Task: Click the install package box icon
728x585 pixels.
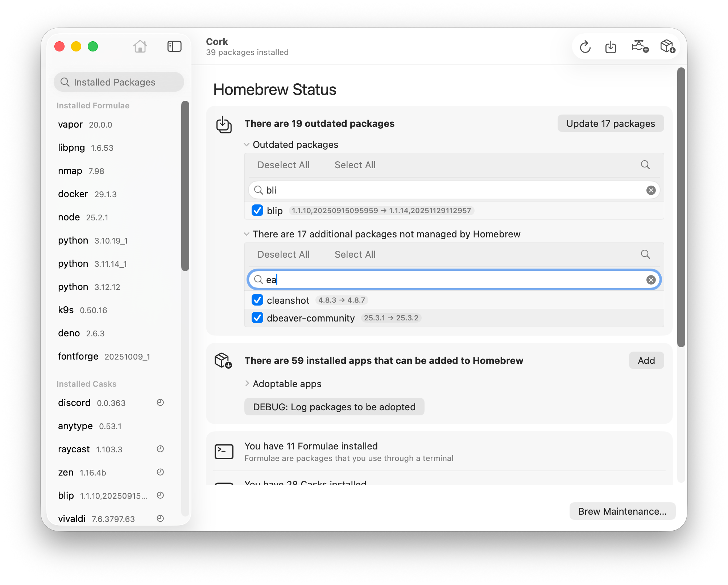Action: [667, 46]
